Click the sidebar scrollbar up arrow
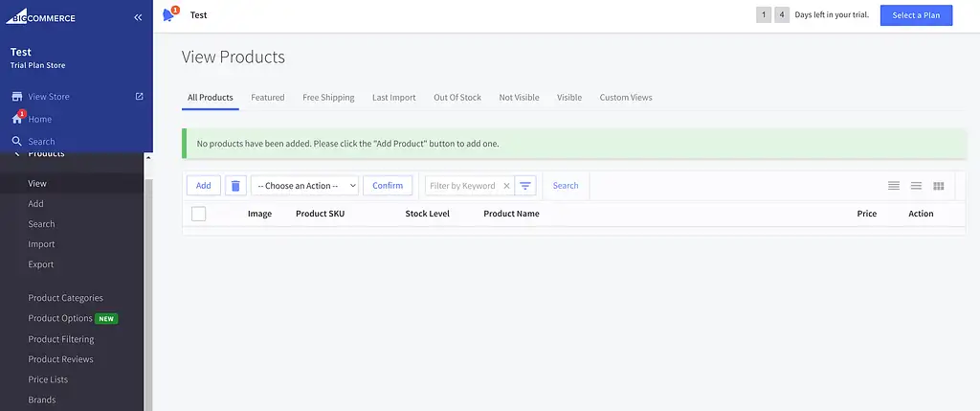 pos(148,158)
